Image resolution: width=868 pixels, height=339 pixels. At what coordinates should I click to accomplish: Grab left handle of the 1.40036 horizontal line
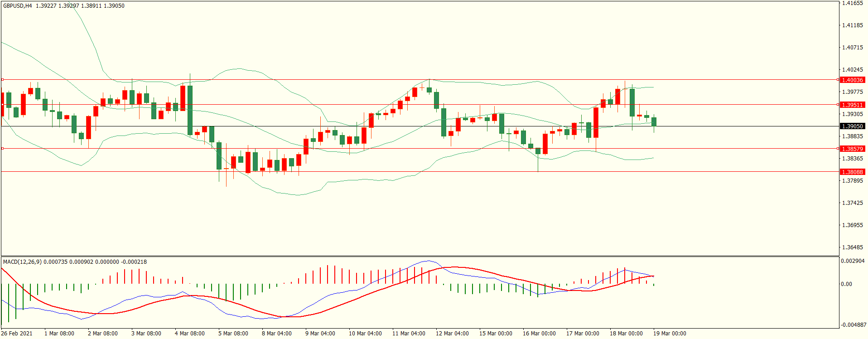pos(2,80)
